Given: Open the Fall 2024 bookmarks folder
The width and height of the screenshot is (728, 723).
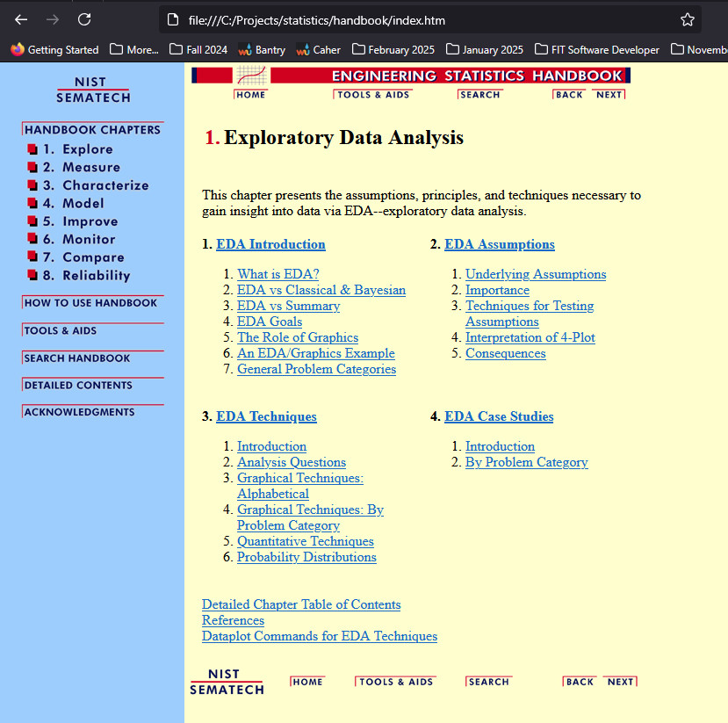Looking at the screenshot, I should [198, 50].
